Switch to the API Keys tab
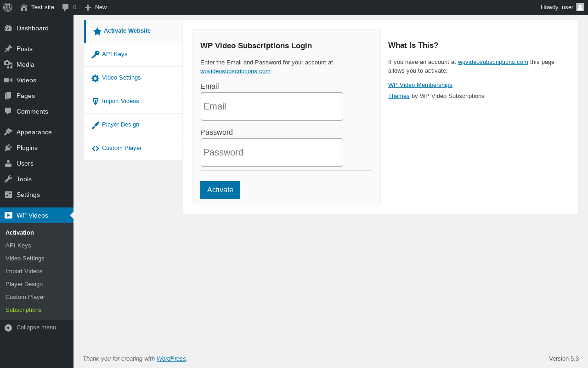The height and width of the screenshot is (368, 588). (133, 55)
